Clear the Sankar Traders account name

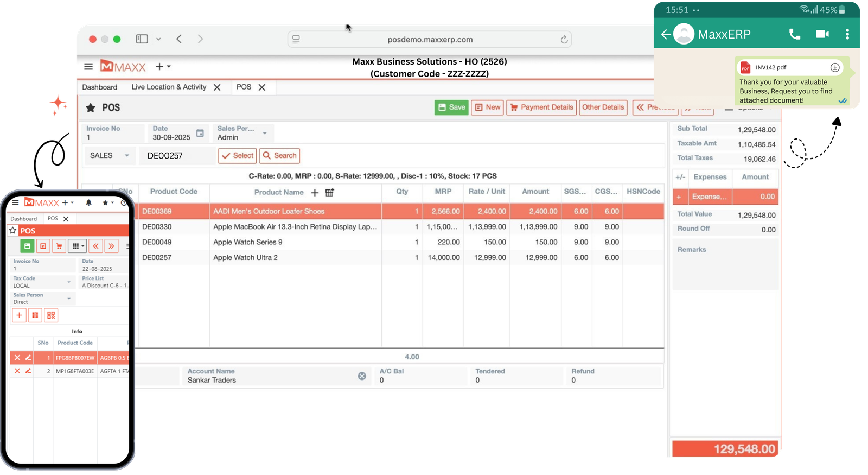click(x=362, y=376)
